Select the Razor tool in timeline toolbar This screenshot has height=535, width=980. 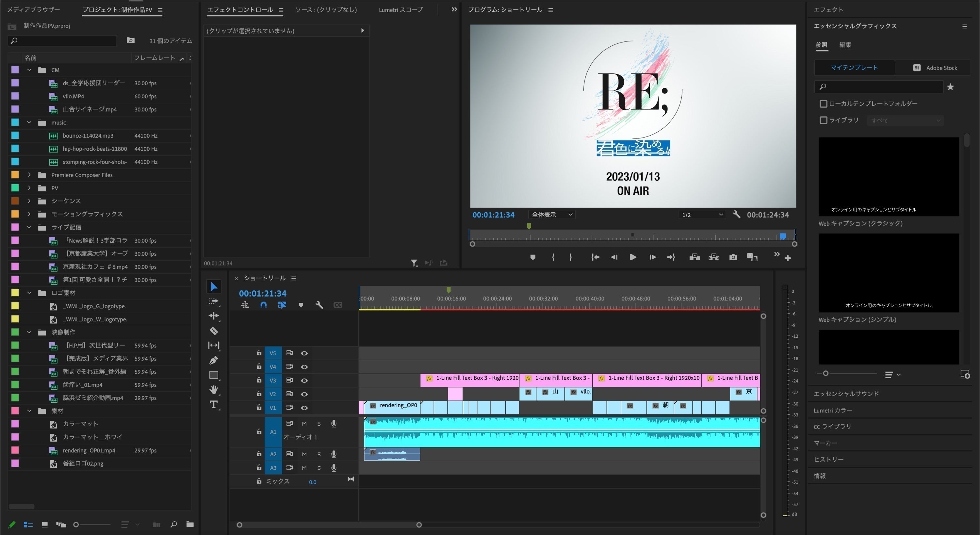(213, 331)
